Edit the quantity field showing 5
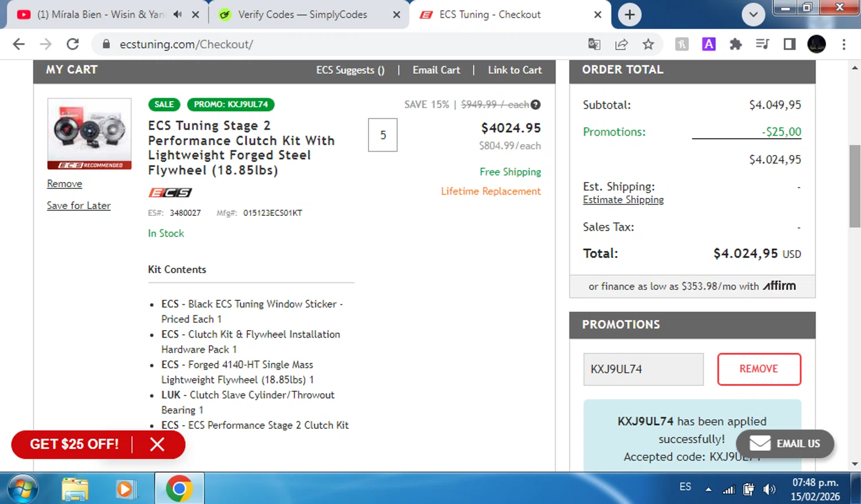861x504 pixels. 383,135
